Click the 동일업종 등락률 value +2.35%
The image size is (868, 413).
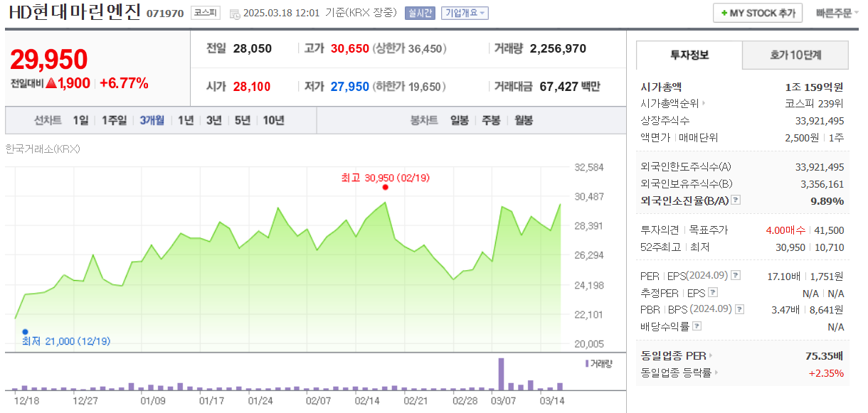(x=826, y=372)
